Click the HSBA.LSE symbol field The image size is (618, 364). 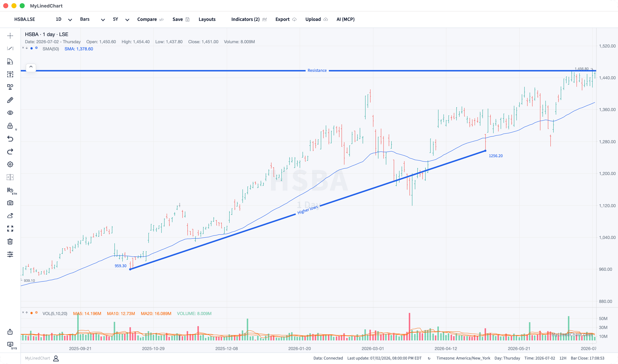pyautogui.click(x=24, y=19)
